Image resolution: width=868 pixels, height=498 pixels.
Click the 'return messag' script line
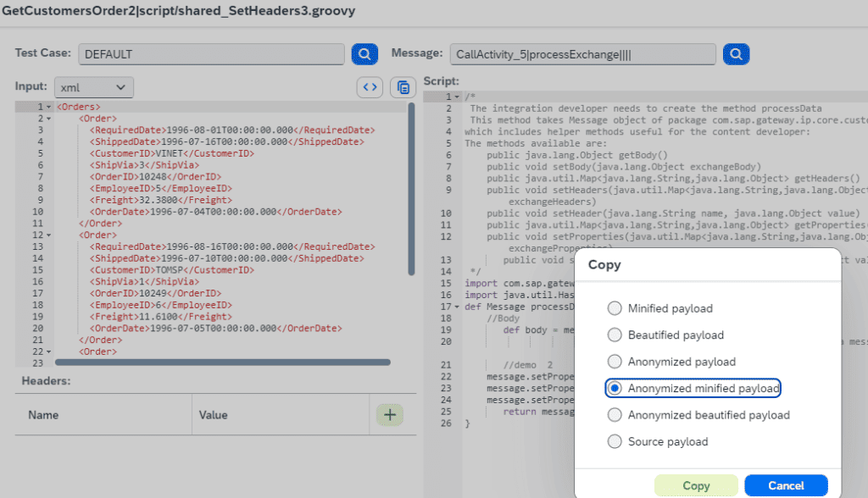pos(538,412)
